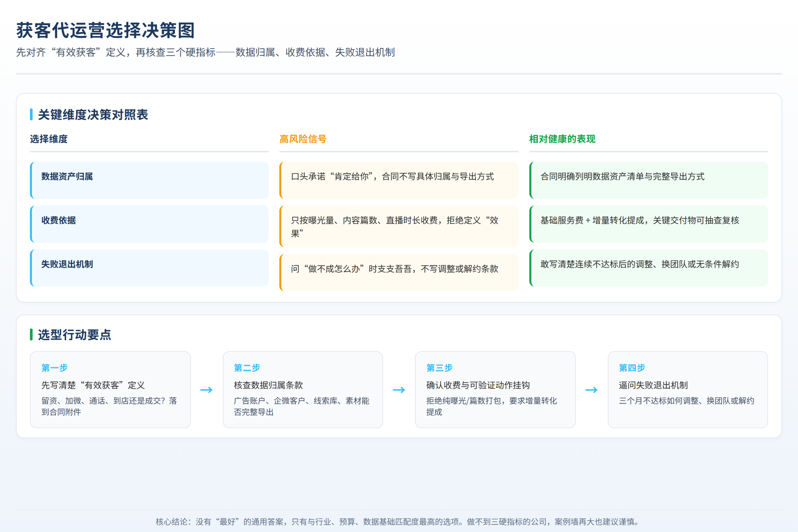Click the 第四步 step label
798x532 pixels.
tap(632, 368)
